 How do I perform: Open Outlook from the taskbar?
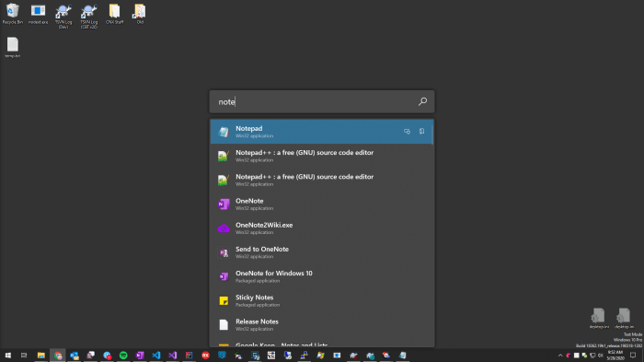pos(75,356)
